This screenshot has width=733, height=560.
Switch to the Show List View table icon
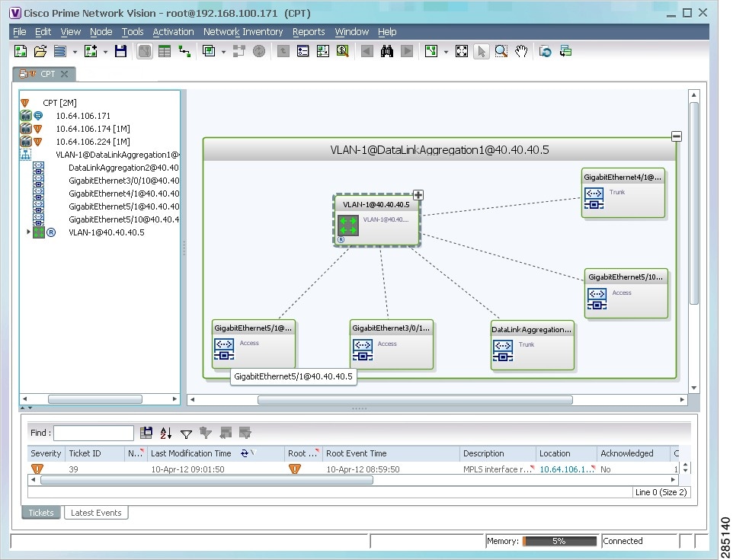[x=164, y=51]
